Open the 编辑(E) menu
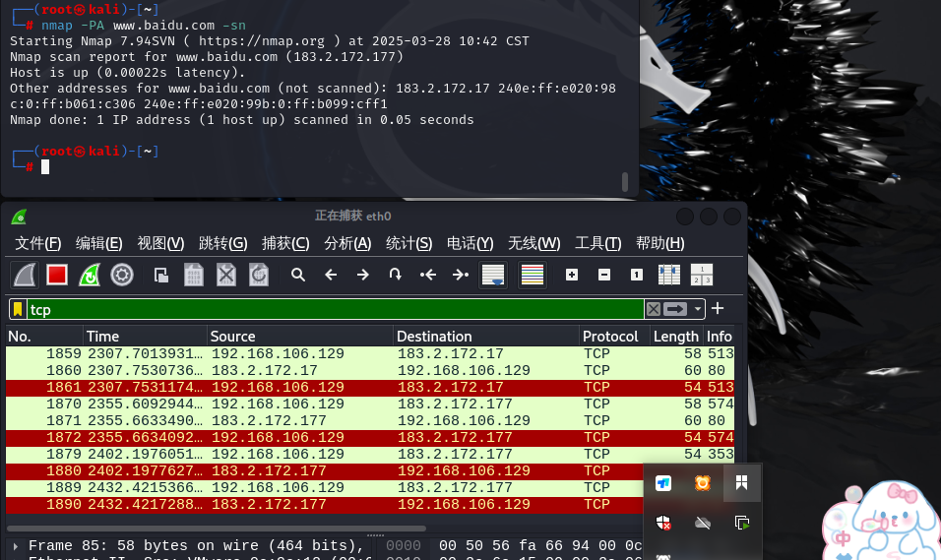This screenshot has height=560, width=941. click(x=99, y=243)
